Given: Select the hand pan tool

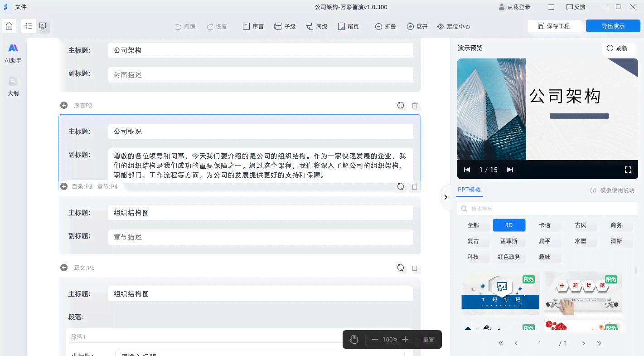Looking at the screenshot, I should (354, 339).
